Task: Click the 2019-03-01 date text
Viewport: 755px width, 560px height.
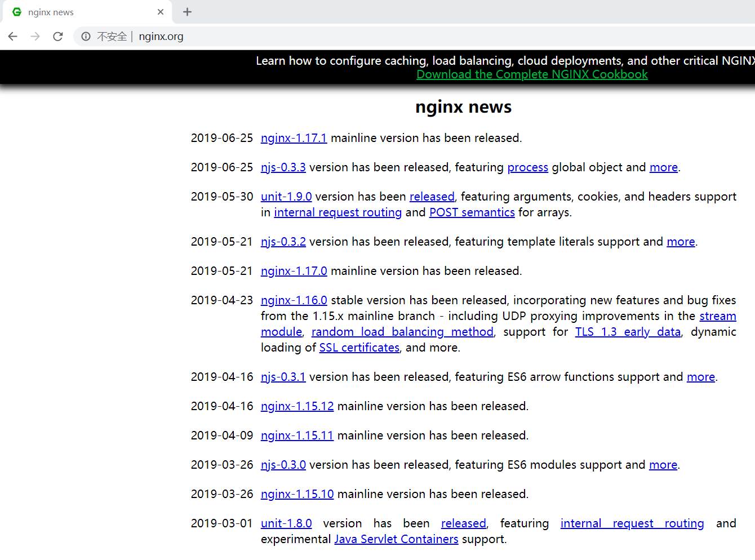Action: (x=222, y=523)
